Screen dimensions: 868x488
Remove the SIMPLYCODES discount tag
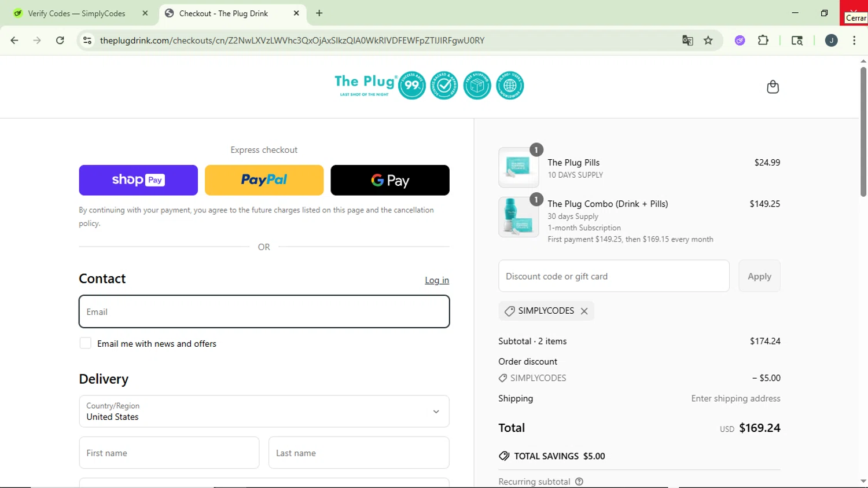tap(584, 311)
